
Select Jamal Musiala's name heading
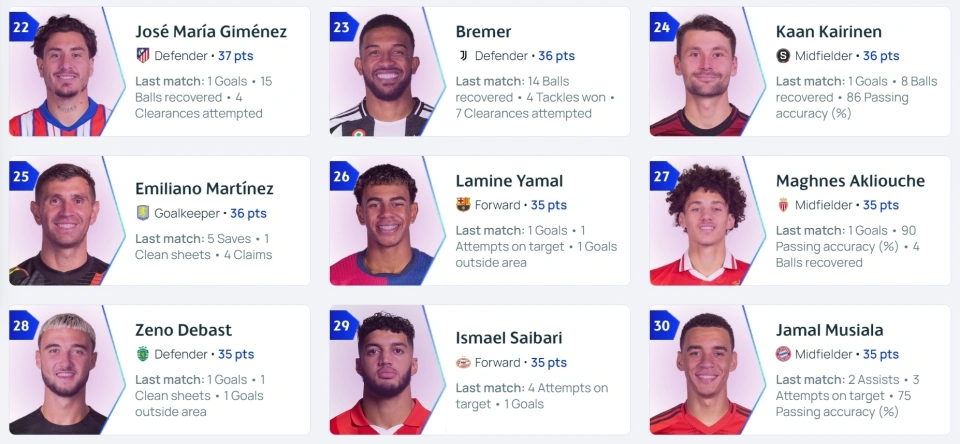(829, 330)
